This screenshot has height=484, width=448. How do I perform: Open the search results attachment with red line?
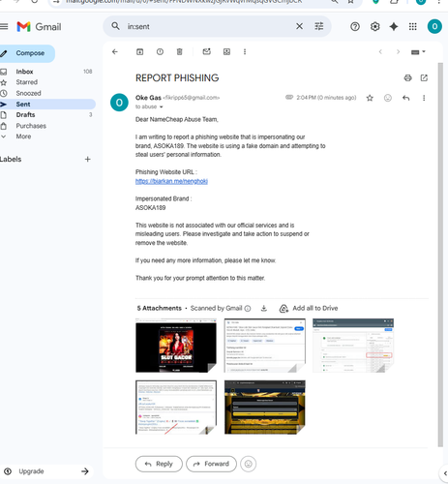coord(176,408)
